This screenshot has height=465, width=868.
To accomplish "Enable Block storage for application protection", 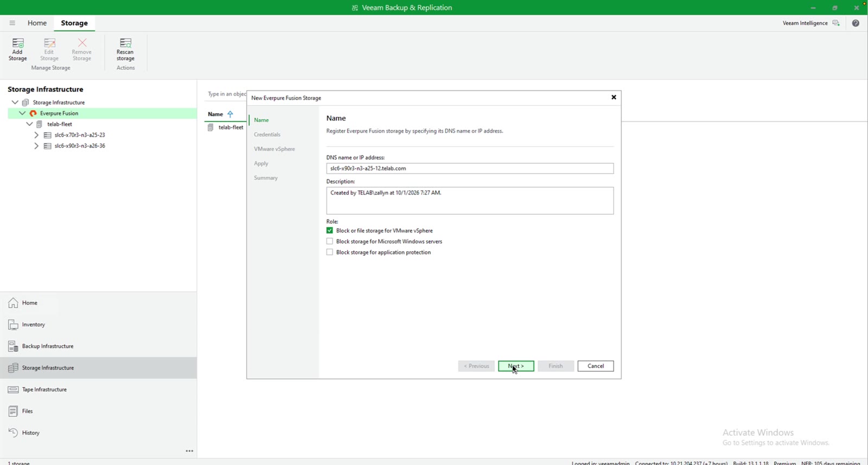I will pyautogui.click(x=330, y=252).
